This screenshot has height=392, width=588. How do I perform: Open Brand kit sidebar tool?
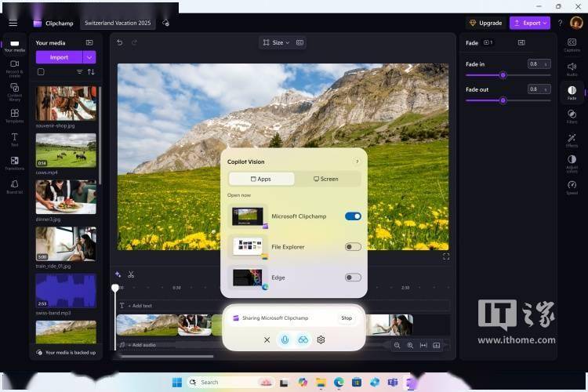coord(15,187)
